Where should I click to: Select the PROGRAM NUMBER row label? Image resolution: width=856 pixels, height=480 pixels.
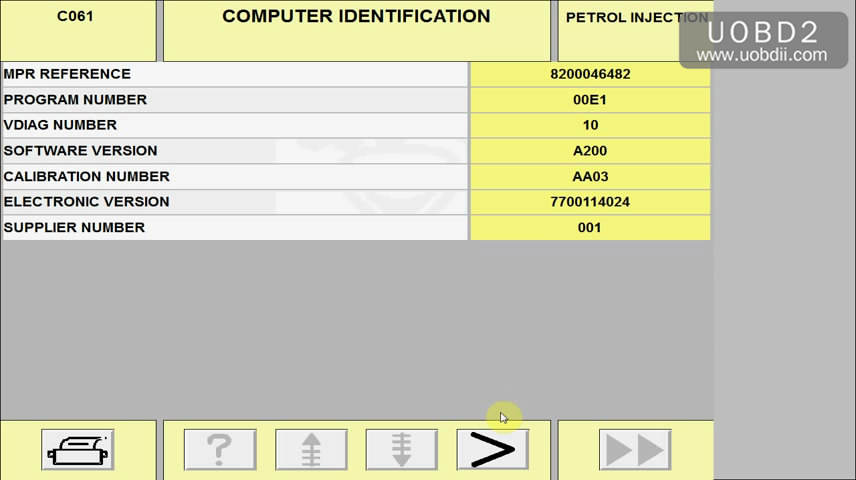click(75, 100)
